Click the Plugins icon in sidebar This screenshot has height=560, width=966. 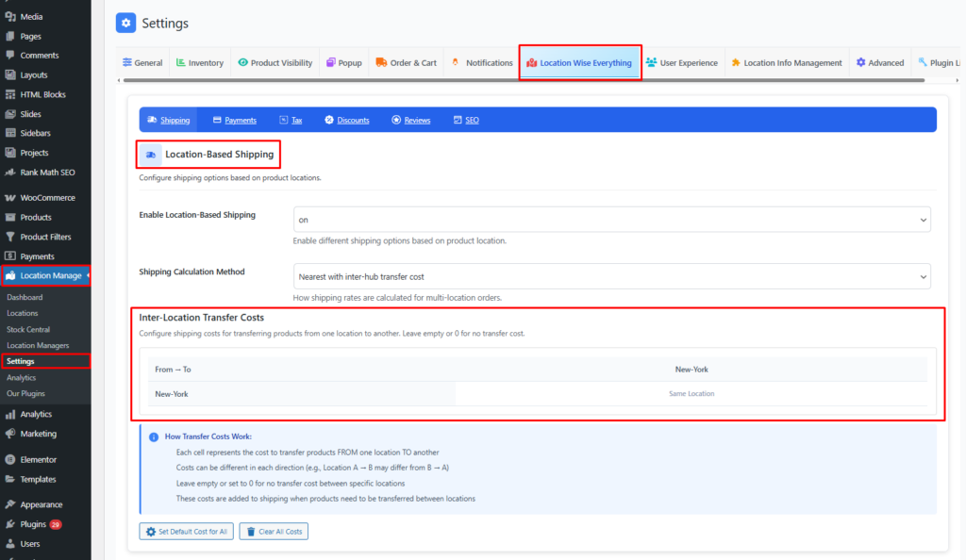(9, 524)
